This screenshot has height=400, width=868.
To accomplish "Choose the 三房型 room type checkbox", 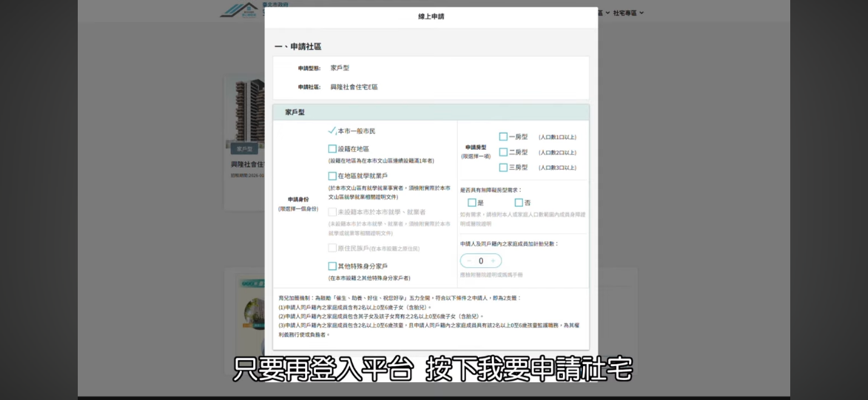I will click(503, 168).
